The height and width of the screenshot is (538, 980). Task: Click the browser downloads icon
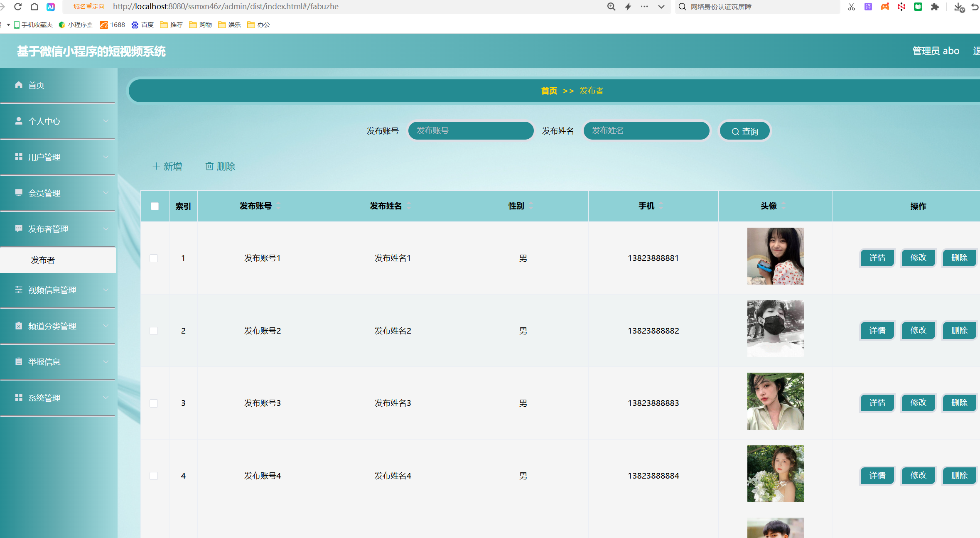coord(959,7)
